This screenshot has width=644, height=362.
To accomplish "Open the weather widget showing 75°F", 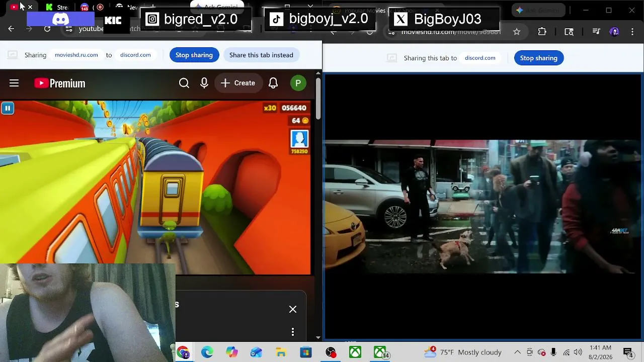I will pos(463,352).
